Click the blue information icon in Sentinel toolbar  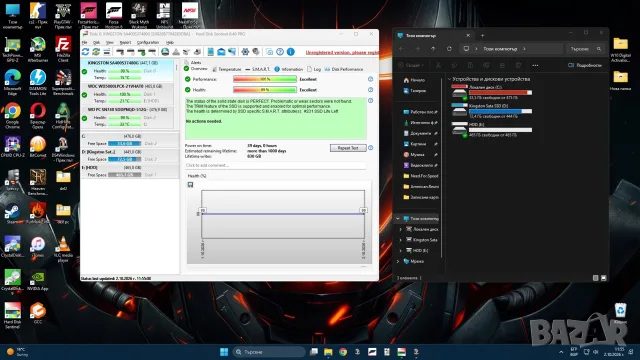tap(291, 52)
